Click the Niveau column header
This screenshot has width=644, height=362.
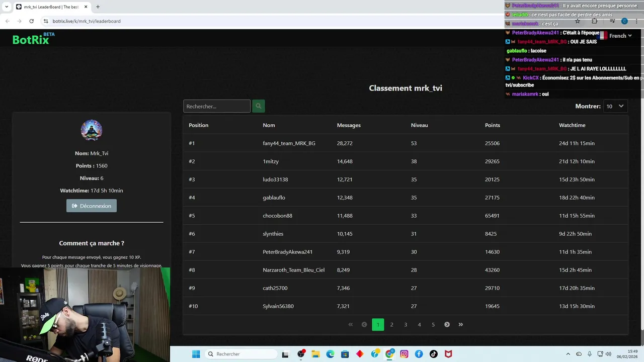coord(419,125)
